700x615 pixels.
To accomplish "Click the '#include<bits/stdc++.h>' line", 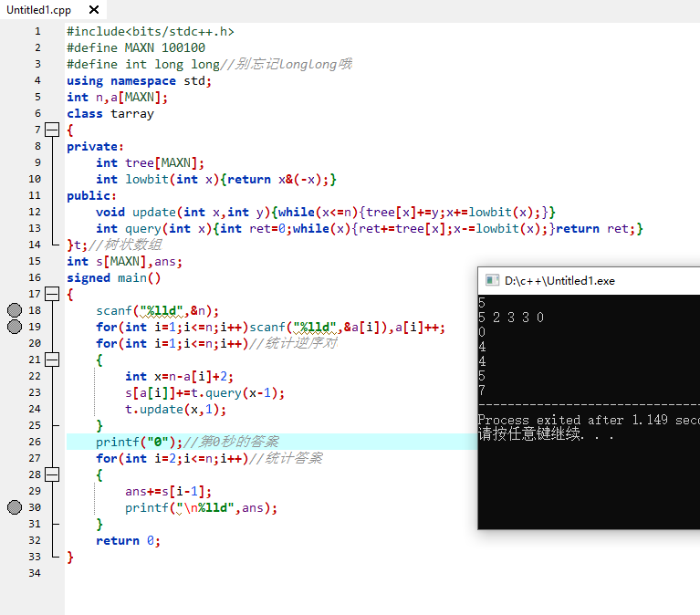I will tap(151, 32).
